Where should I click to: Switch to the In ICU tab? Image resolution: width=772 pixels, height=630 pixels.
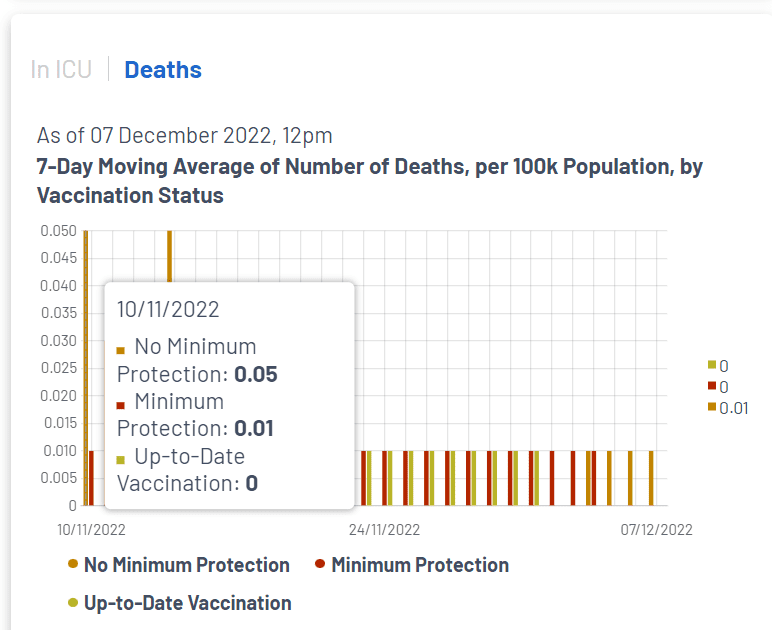tap(61, 70)
